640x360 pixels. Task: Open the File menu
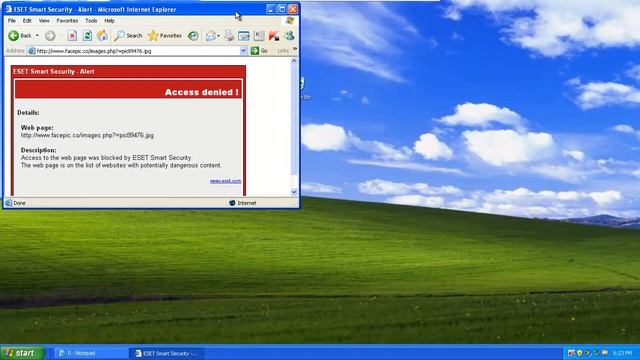click(x=12, y=20)
